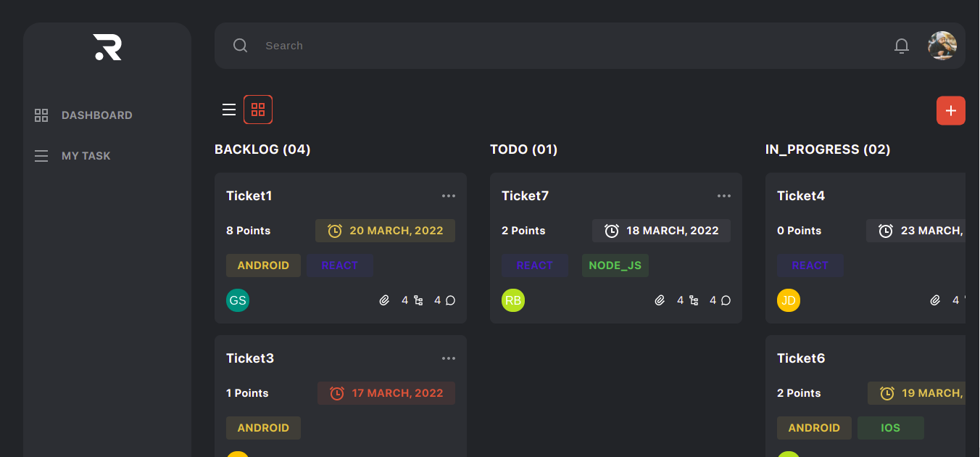Image resolution: width=980 pixels, height=457 pixels.
Task: Click the Ticket4 card title
Action: tap(801, 195)
